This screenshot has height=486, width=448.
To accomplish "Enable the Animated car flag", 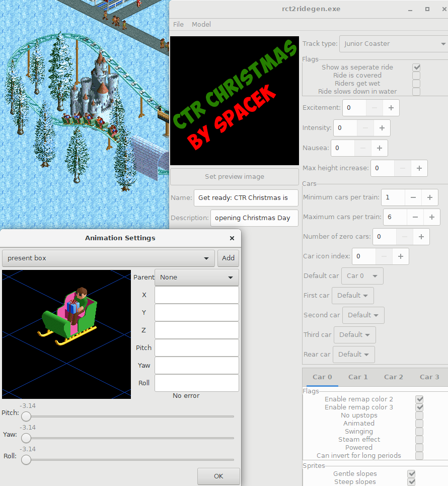I will coord(419,424).
